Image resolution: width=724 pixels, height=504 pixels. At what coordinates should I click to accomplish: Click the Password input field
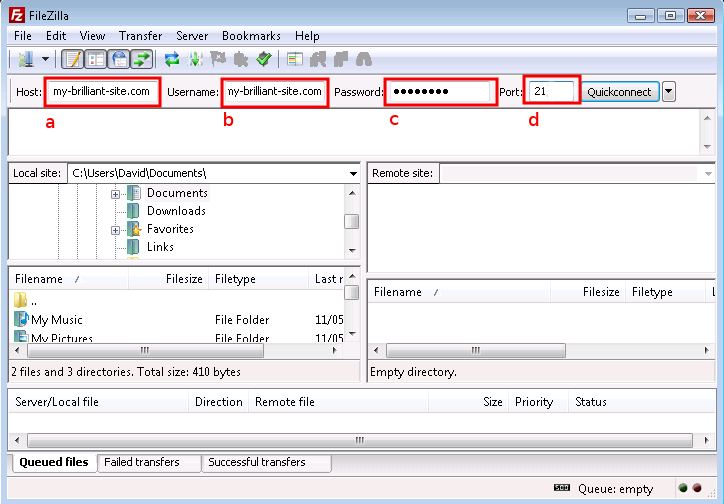tap(440, 91)
